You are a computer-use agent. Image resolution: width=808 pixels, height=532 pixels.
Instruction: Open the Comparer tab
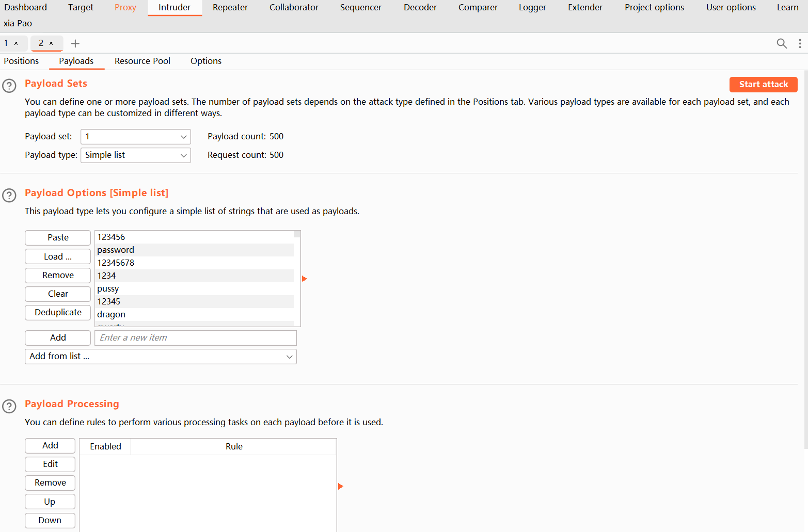coord(478,7)
